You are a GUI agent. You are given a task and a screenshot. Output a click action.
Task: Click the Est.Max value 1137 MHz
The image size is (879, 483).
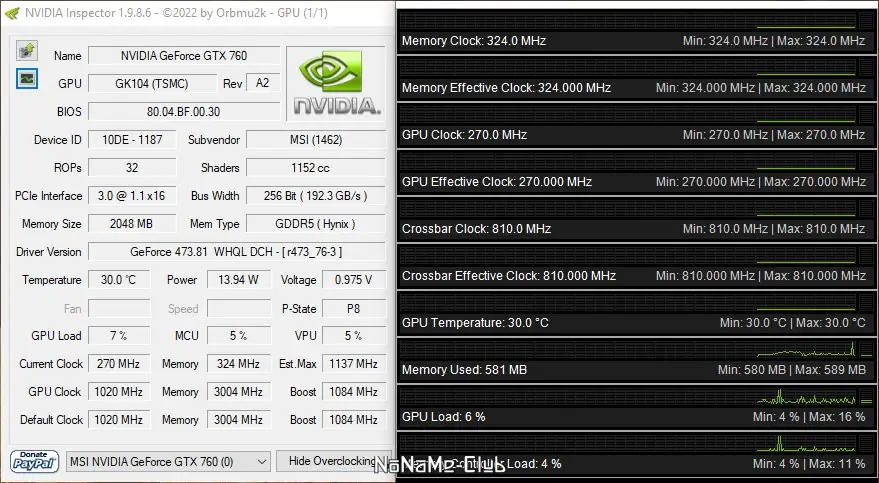[x=354, y=364]
